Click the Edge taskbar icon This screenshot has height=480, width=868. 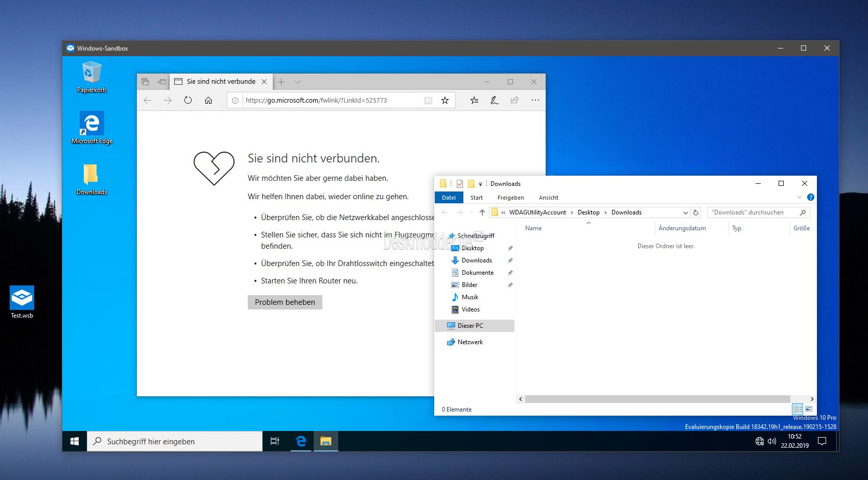(x=301, y=441)
